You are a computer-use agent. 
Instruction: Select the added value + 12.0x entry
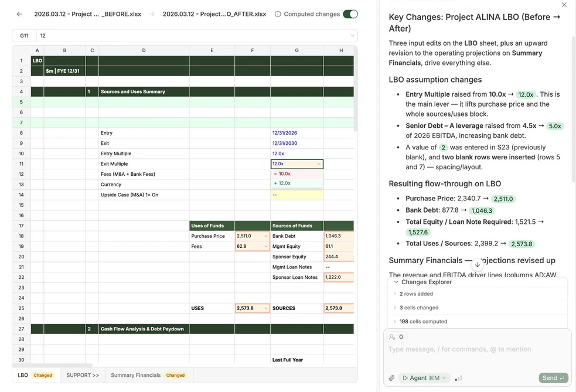297,183
